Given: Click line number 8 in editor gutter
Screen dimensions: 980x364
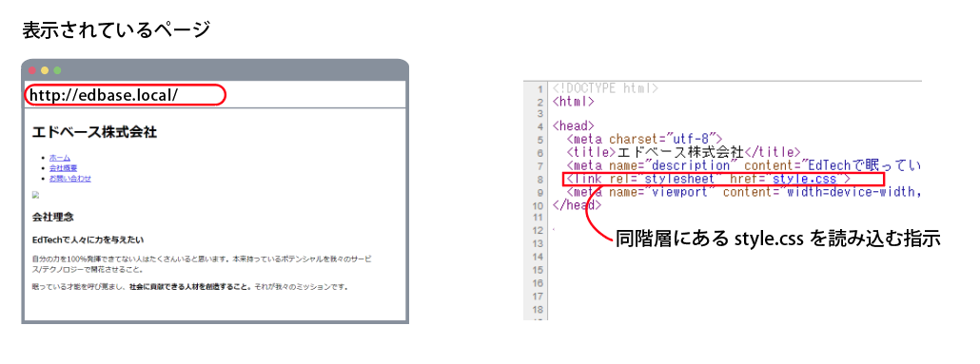Looking at the screenshot, I should tap(540, 180).
